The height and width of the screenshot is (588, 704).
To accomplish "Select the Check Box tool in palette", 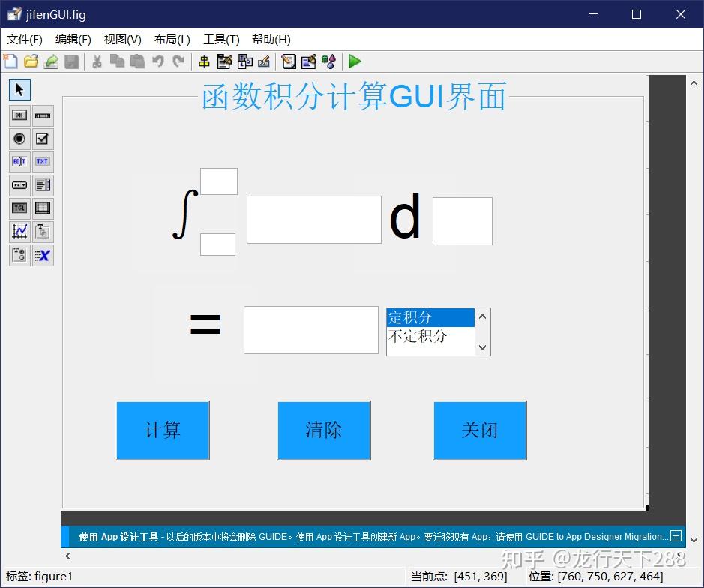I will [x=43, y=139].
